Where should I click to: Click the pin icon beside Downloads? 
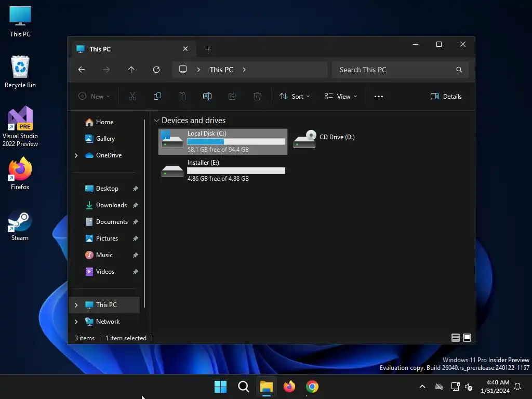(136, 205)
